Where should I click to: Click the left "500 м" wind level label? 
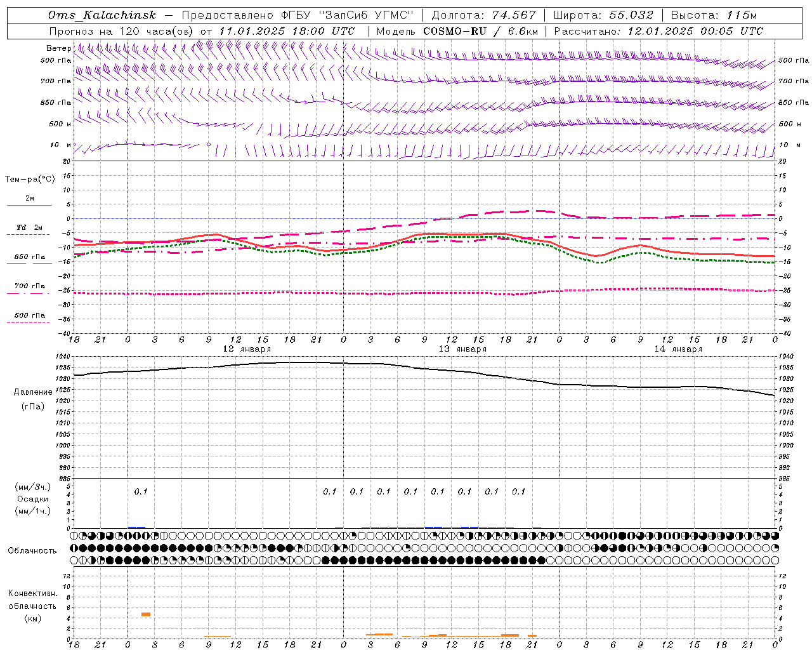pos(60,124)
